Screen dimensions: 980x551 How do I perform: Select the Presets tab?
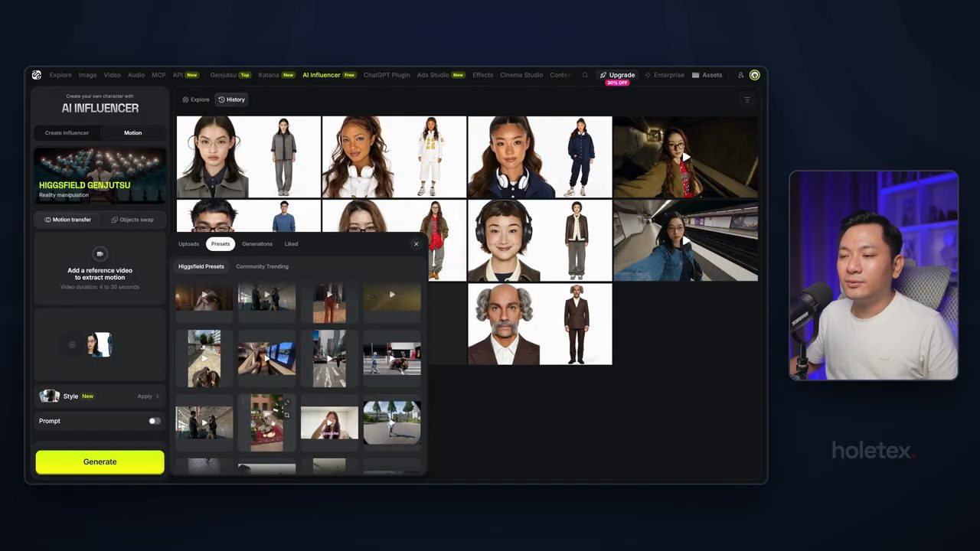pyautogui.click(x=220, y=244)
